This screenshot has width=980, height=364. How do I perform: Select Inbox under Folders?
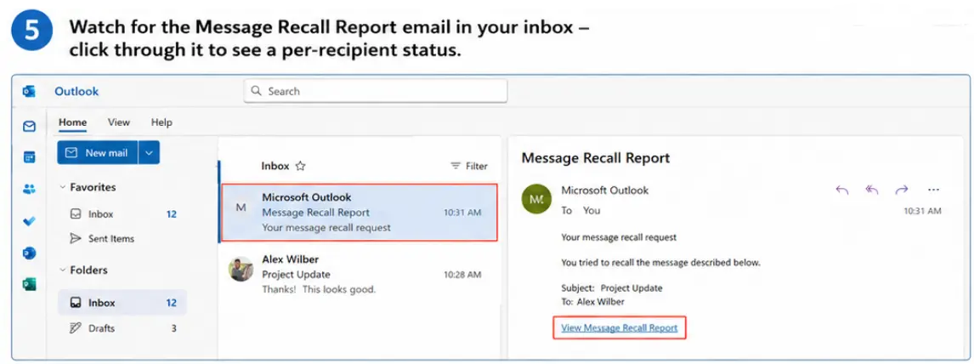coord(122,303)
